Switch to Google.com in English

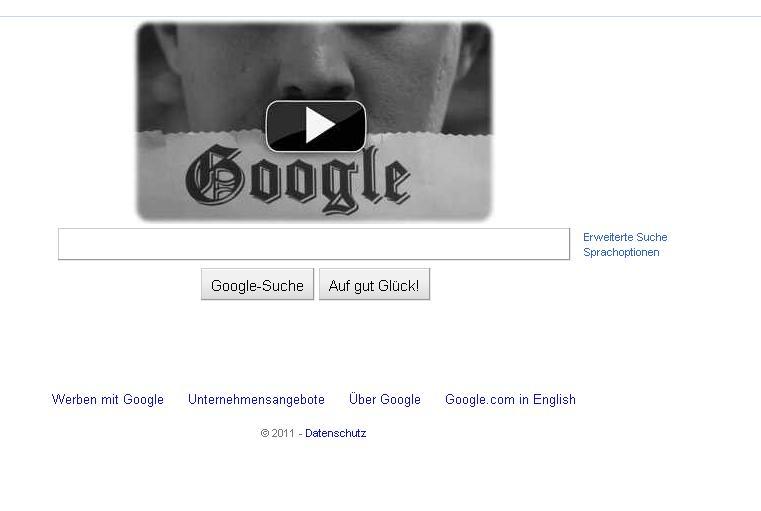tap(510, 399)
